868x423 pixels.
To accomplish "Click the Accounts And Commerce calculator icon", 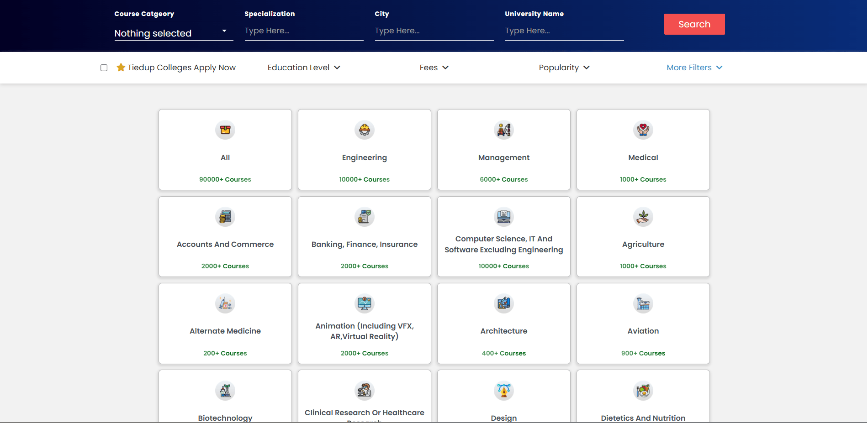I will coord(225,217).
